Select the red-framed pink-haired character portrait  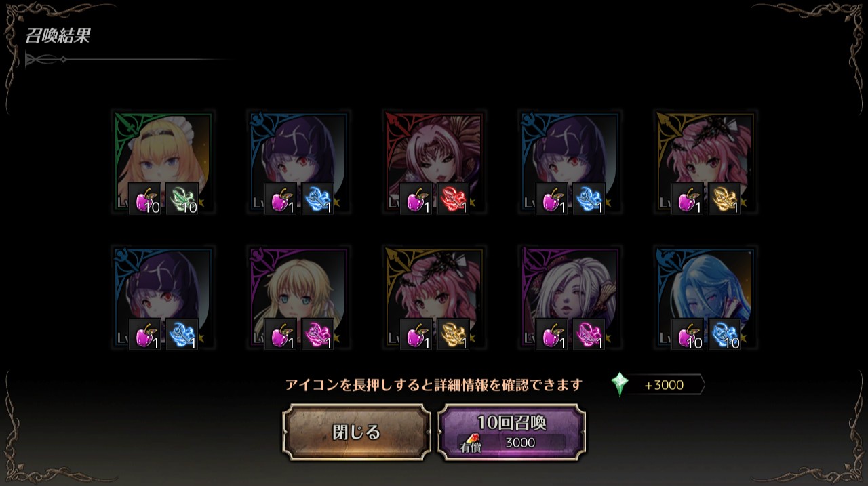(434, 161)
